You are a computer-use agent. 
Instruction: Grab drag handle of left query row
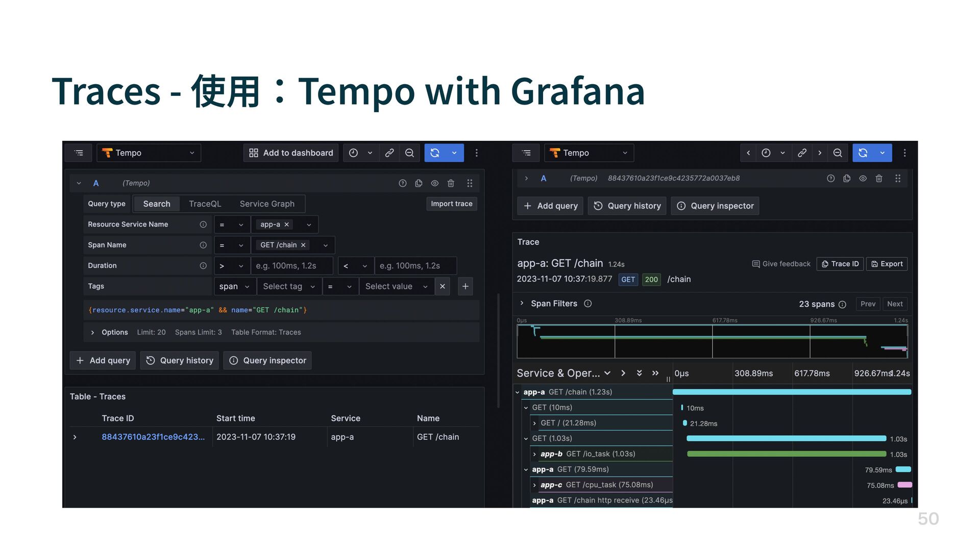(x=470, y=183)
